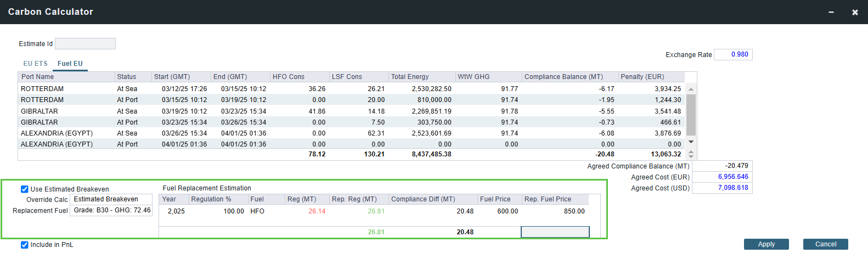Click the Agreed Cost (EUR) value field
The image size is (868, 253).
click(722, 177)
